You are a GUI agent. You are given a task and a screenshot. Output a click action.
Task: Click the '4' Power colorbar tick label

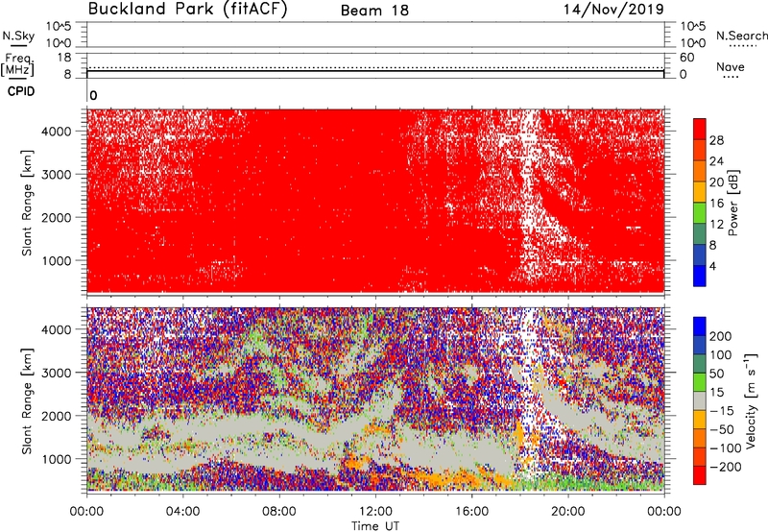[713, 267]
